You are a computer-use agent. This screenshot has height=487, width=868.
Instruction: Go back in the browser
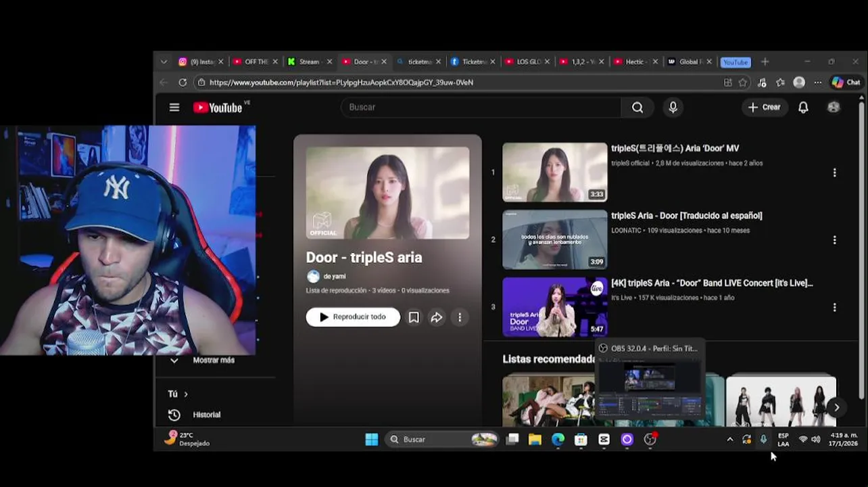click(x=164, y=83)
